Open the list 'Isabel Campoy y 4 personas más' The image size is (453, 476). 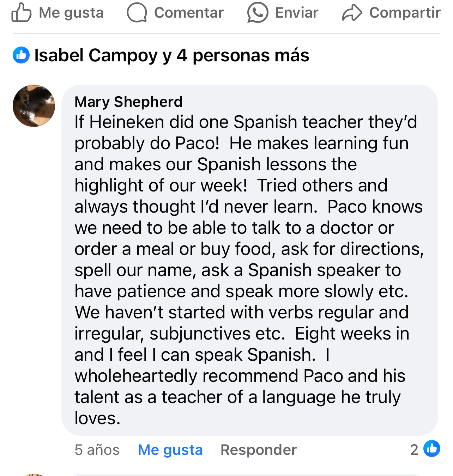[172, 55]
